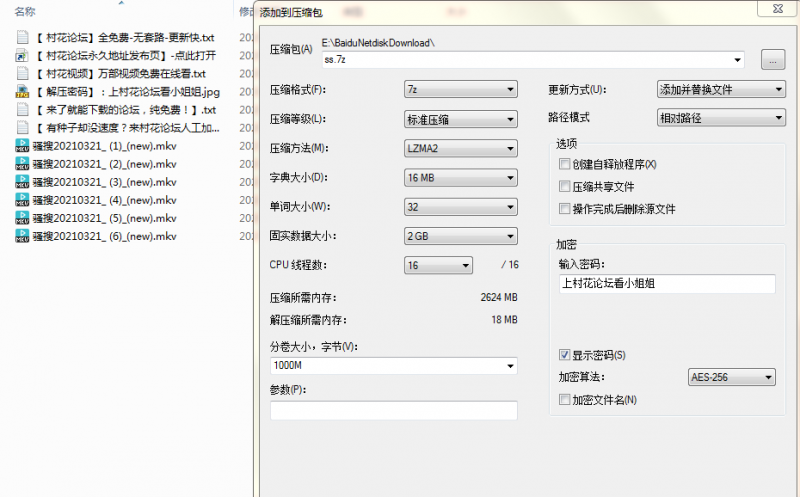800x497 pixels.
Task: Uncheck the 显示密码 checkbox
Action: click(x=565, y=355)
